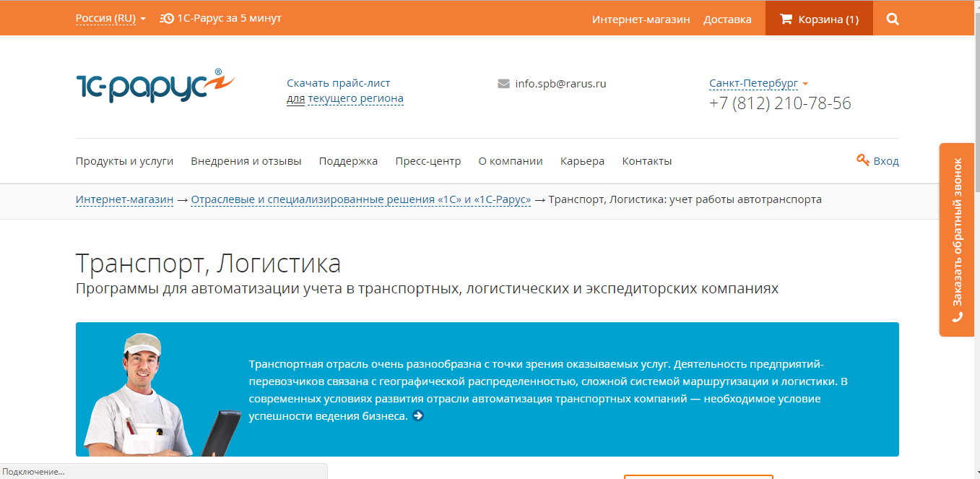
Task: Select the Карьера menu item
Action: coord(584,160)
